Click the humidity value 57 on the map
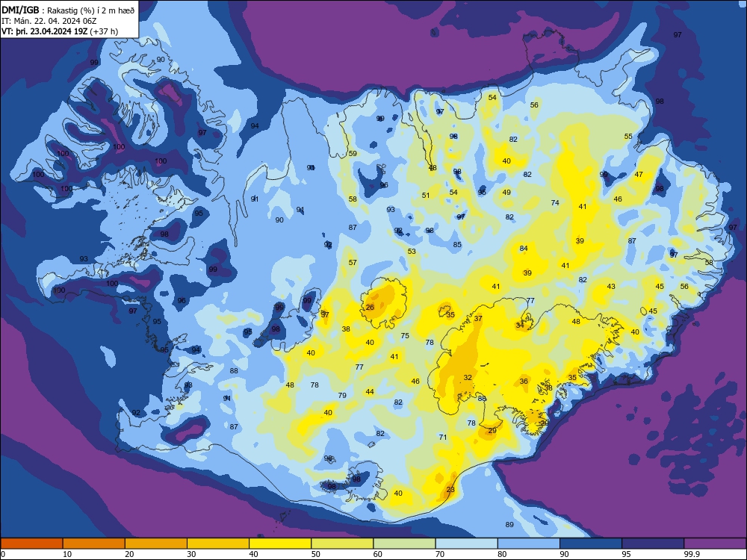The width and height of the screenshot is (747, 560). click(x=353, y=262)
